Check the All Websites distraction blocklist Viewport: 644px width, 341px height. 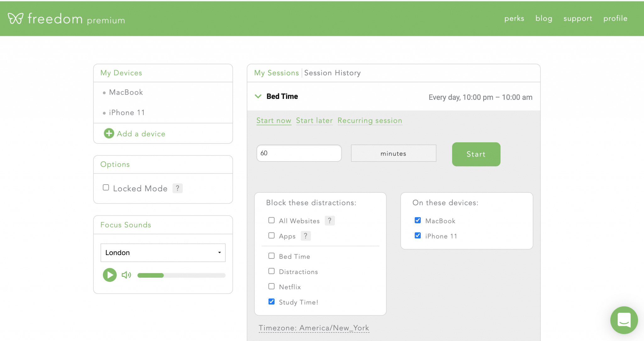(271, 220)
